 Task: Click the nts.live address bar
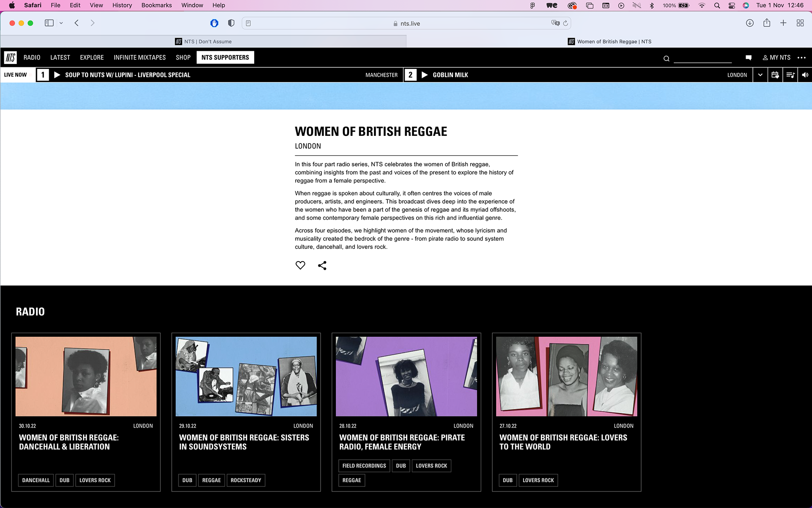click(406, 23)
